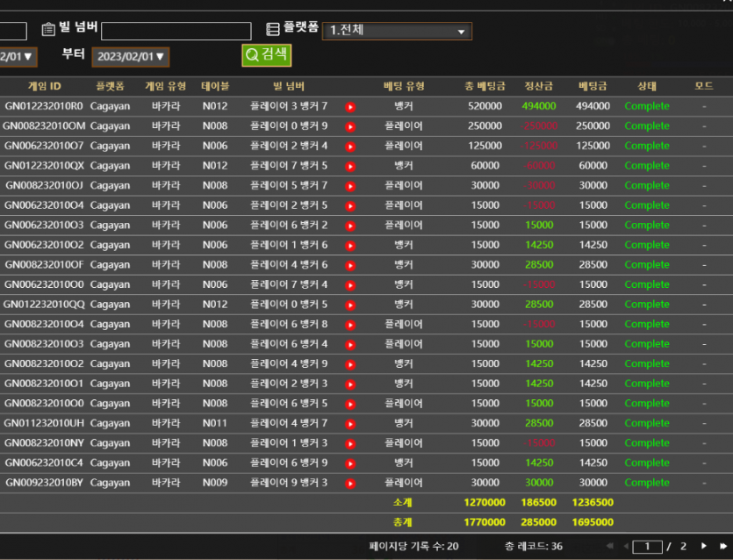Viewport: 733px width, 560px height.
Task: Click the page number box showing 1
Action: 647,547
